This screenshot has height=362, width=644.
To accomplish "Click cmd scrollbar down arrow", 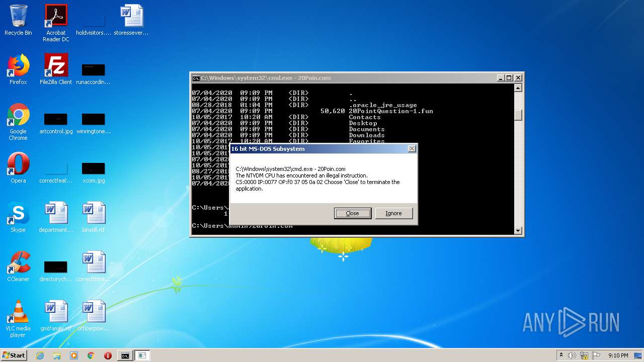I will coord(518,231).
